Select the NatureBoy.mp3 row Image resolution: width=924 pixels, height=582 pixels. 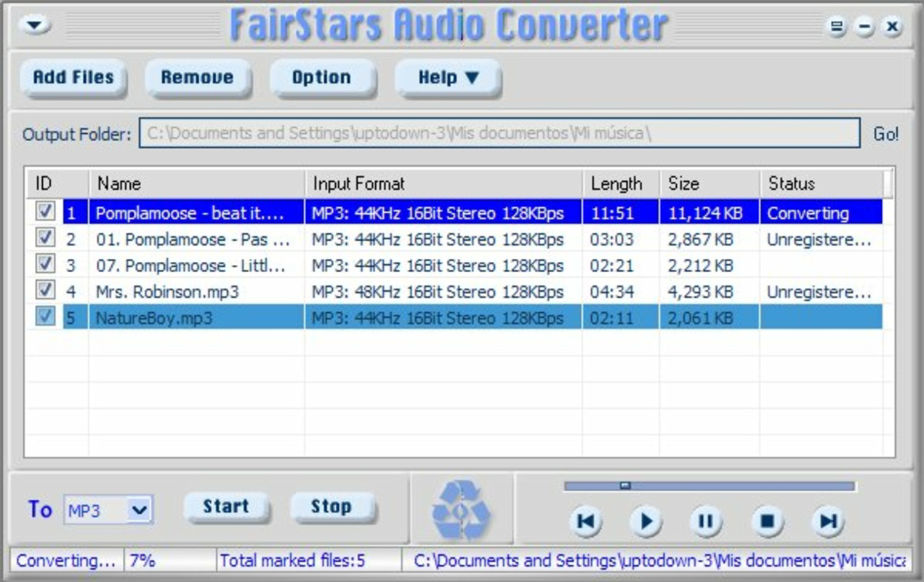tap(454, 317)
